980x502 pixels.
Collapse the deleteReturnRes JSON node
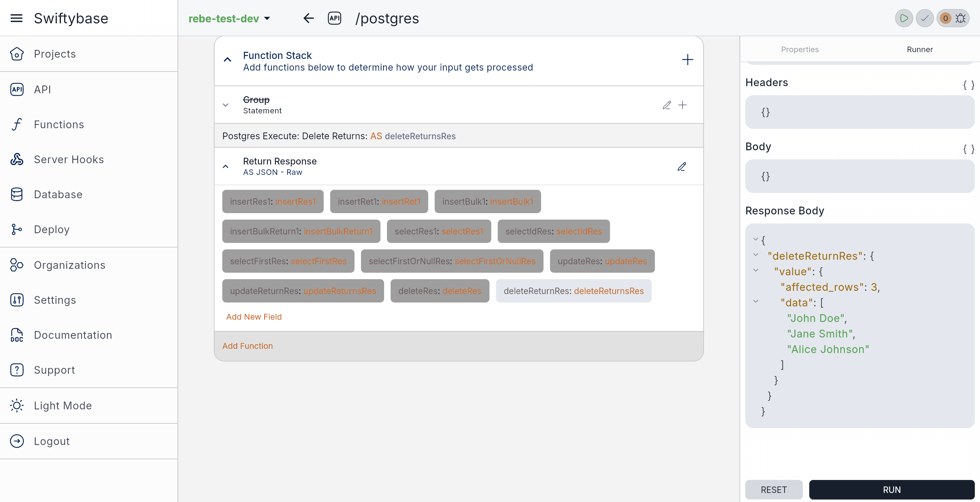point(755,255)
